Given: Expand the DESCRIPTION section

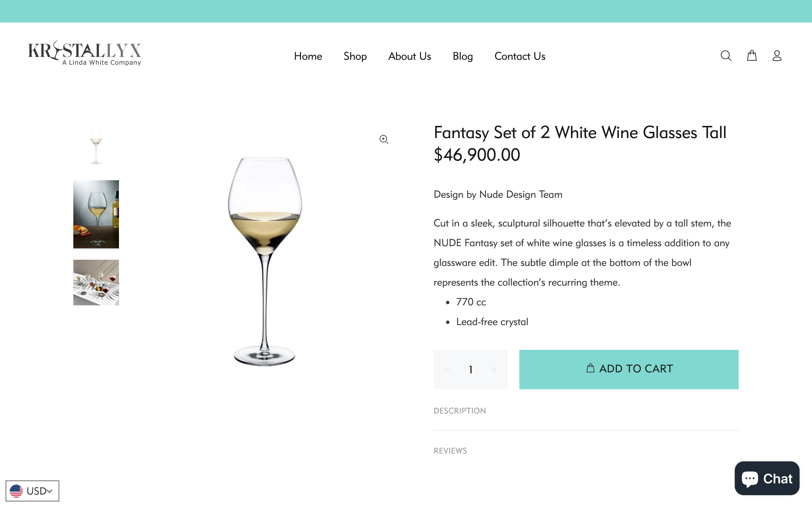Looking at the screenshot, I should tap(460, 410).
